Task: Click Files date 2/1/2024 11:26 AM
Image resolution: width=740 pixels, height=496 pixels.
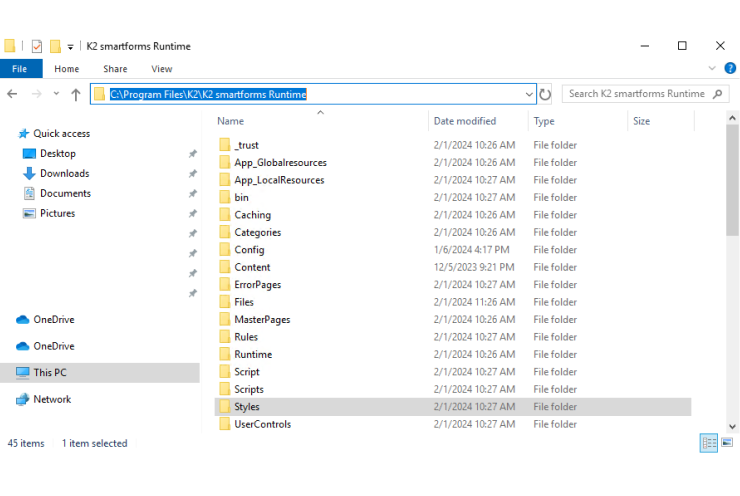Action: 474,302
